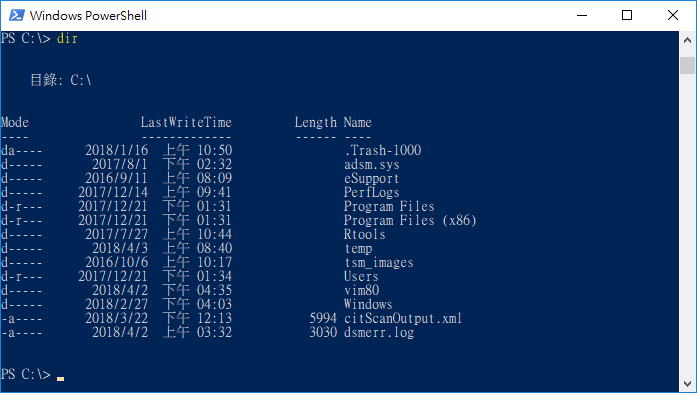This screenshot has width=697, height=393.
Task: Click the date '2018/1/16'
Action: pyautogui.click(x=116, y=150)
